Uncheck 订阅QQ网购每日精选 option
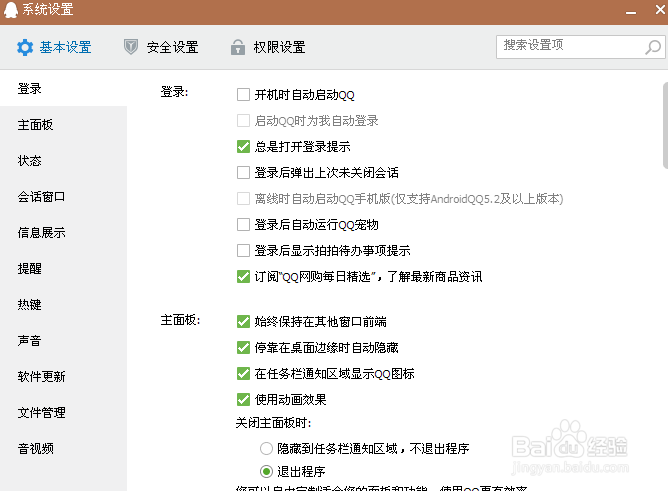Image resolution: width=668 pixels, height=491 pixels. [x=243, y=276]
